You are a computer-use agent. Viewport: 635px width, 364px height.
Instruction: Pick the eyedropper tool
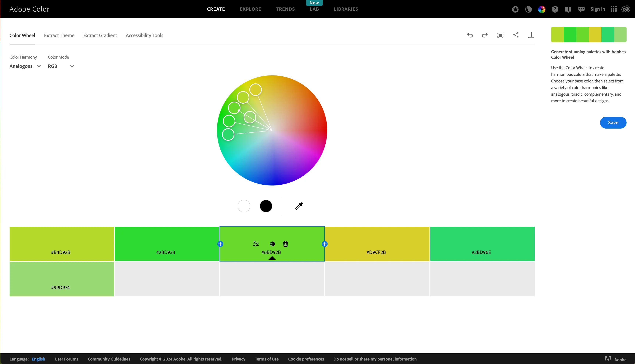pos(299,206)
